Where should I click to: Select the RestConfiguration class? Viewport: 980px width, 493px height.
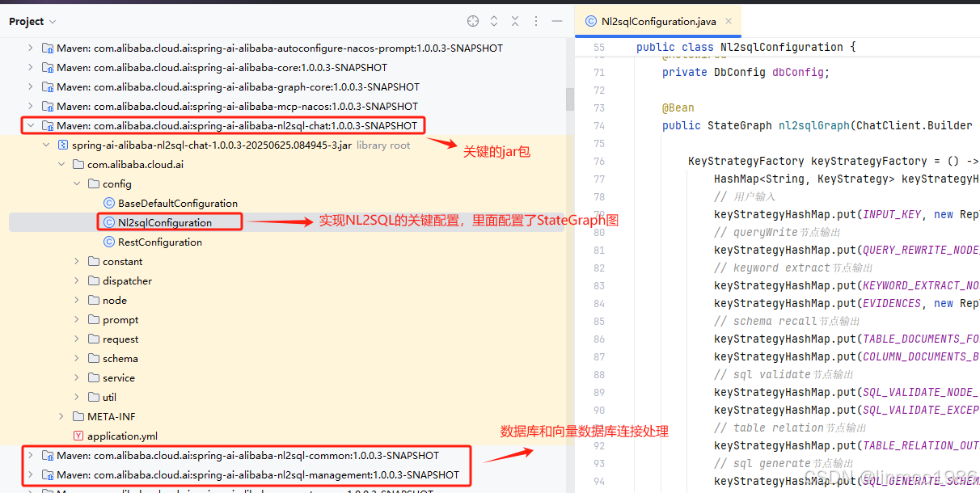pyautogui.click(x=160, y=242)
